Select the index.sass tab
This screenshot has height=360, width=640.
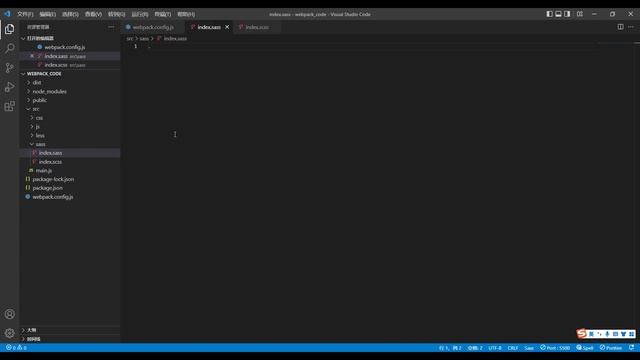coord(209,27)
